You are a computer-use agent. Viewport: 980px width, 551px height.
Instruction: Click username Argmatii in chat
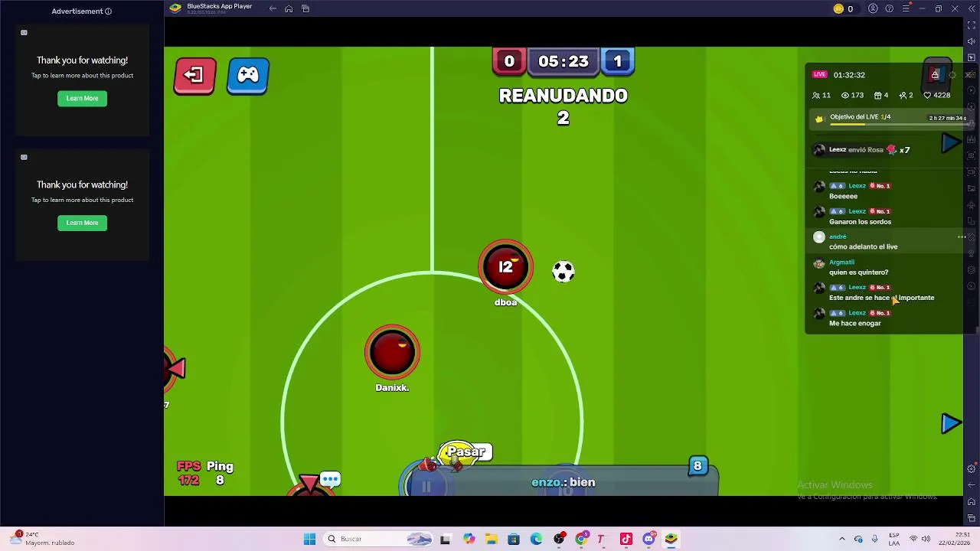(x=841, y=262)
